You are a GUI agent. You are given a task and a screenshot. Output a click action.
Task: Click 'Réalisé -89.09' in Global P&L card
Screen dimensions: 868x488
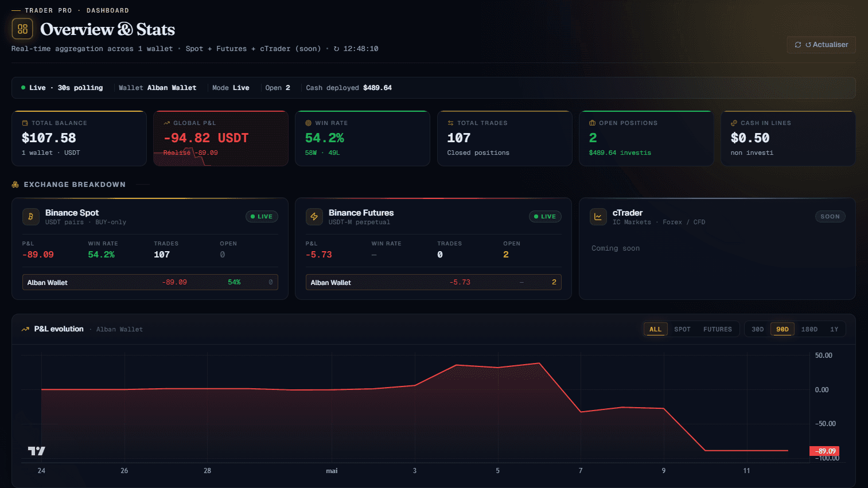click(190, 153)
